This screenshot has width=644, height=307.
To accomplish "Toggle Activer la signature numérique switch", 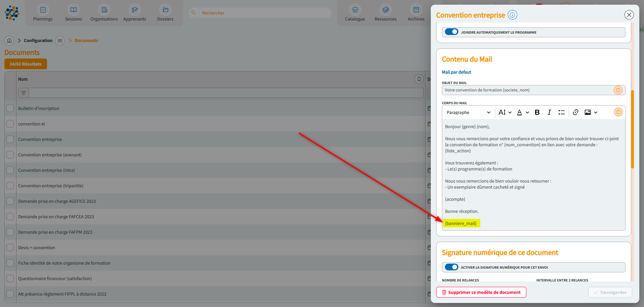I will click(x=451, y=267).
